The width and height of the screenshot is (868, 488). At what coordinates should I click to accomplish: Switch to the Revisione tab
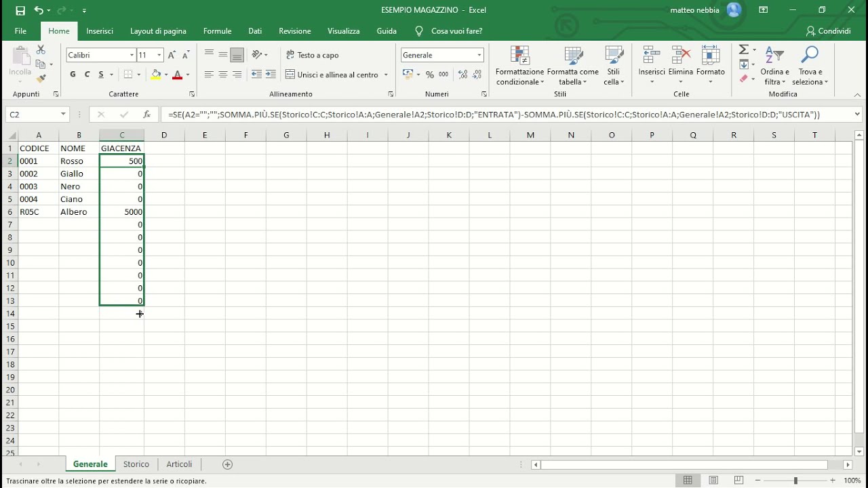[x=295, y=31]
